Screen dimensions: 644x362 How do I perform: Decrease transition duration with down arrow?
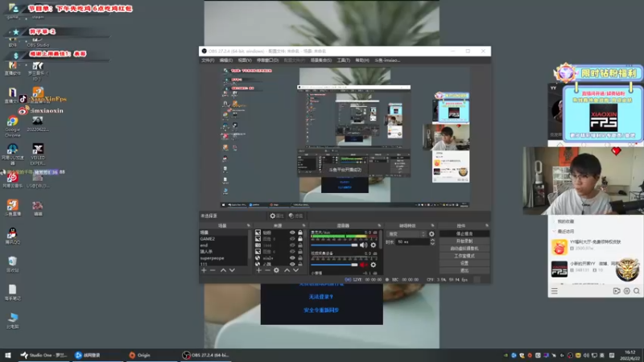click(x=432, y=244)
